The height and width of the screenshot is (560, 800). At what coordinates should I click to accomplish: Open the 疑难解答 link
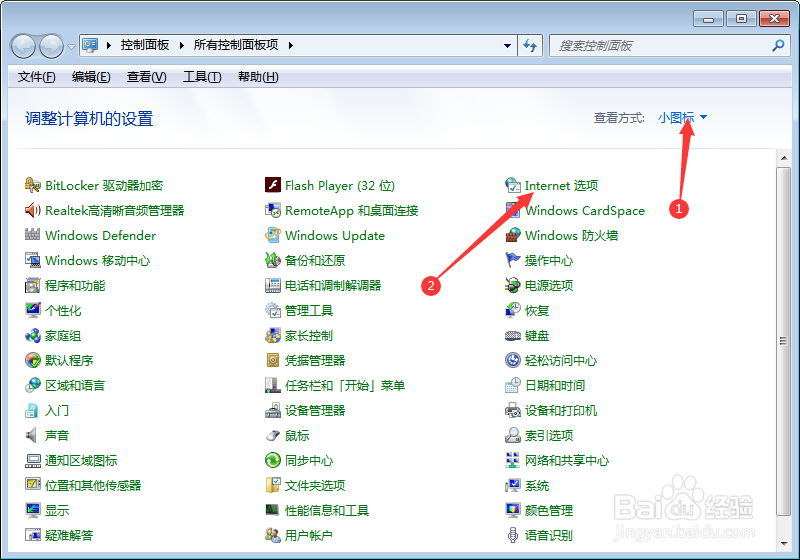(x=69, y=536)
